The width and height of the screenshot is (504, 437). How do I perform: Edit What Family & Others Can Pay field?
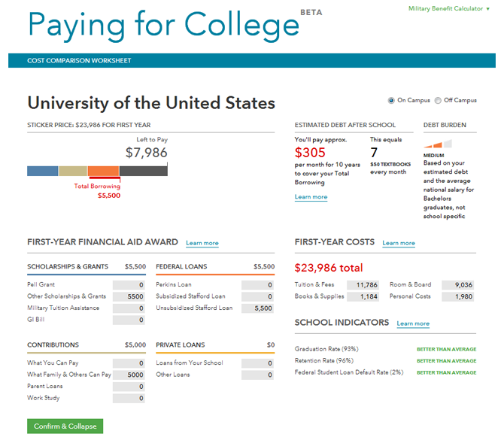click(129, 375)
